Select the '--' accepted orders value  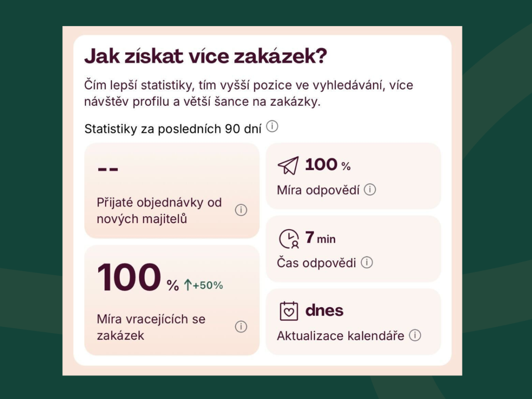108,169
